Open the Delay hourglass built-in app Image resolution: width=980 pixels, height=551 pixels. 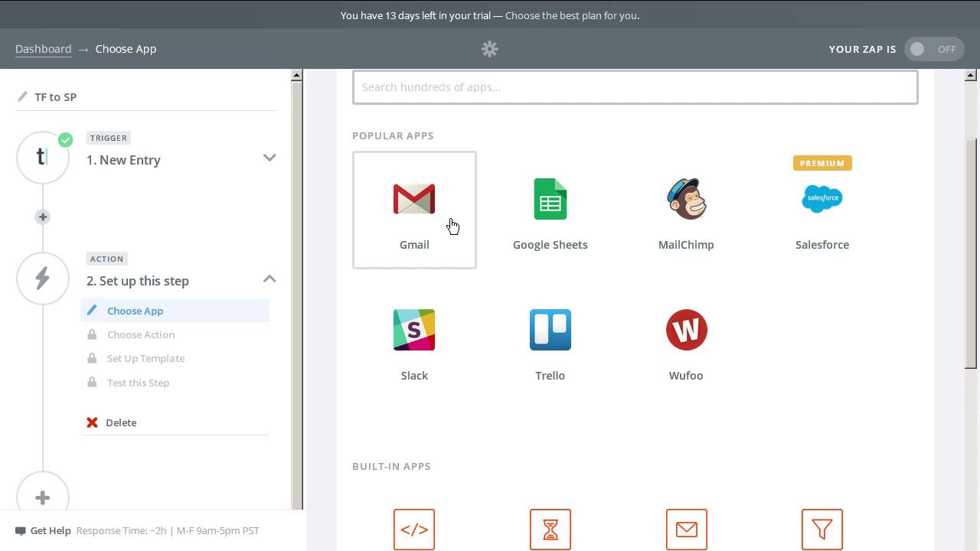click(x=550, y=529)
